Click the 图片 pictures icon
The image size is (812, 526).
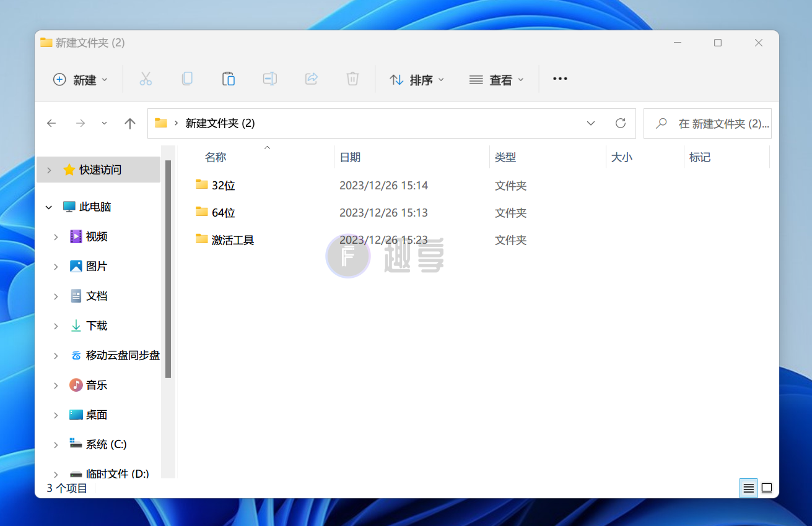click(x=76, y=266)
